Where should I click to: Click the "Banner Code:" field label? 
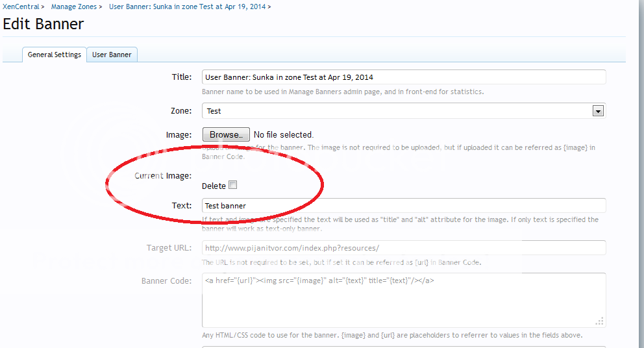(x=167, y=281)
